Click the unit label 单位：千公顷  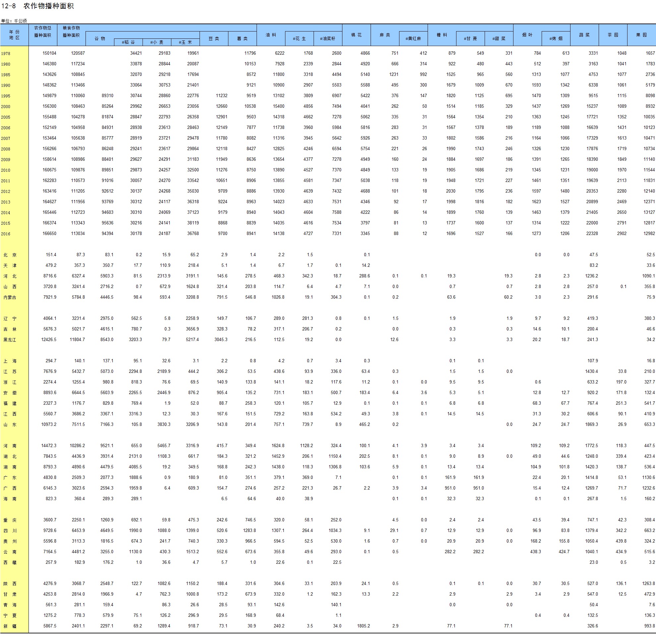pos(14,21)
